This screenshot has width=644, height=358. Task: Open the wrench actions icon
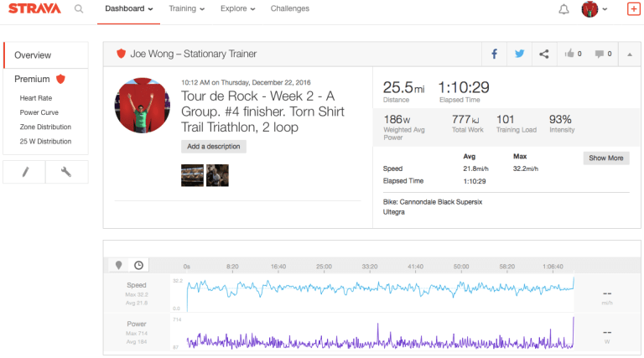[67, 172]
